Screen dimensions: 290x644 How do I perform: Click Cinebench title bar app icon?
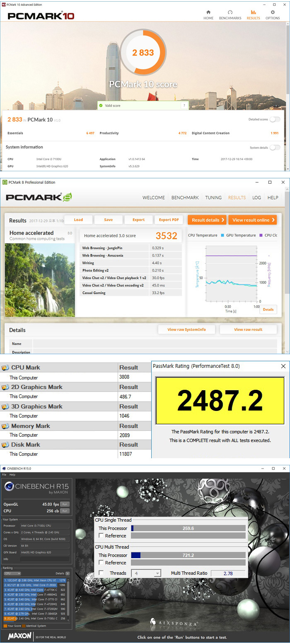tap(4, 469)
